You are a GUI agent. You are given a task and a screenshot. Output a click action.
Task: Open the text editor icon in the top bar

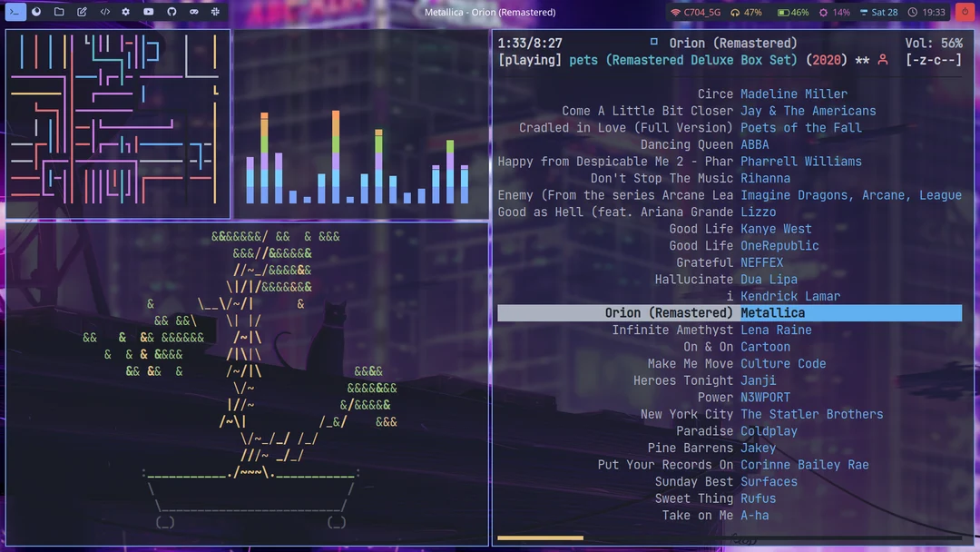coord(82,12)
